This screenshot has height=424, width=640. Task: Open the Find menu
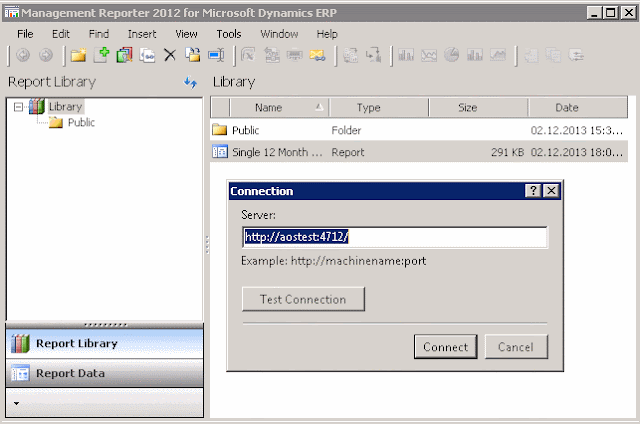[x=99, y=34]
